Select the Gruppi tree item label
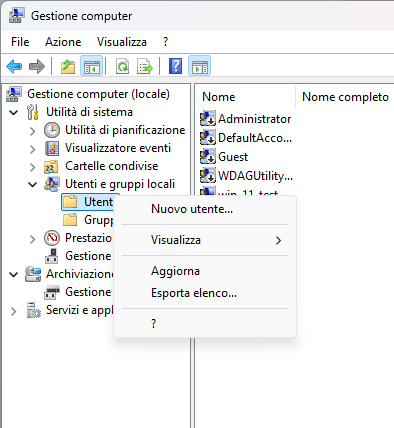Screen dimensions: 394x428 [x=99, y=220]
